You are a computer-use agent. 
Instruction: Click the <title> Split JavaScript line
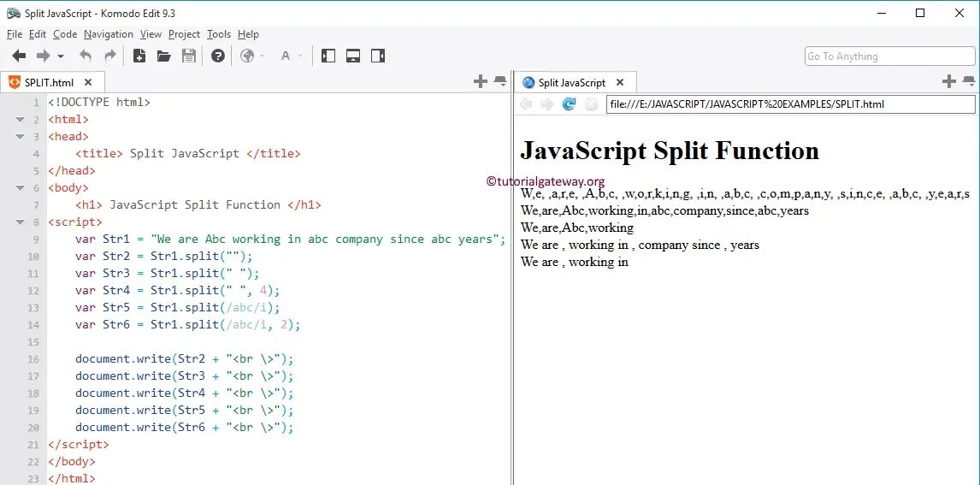tap(187, 154)
